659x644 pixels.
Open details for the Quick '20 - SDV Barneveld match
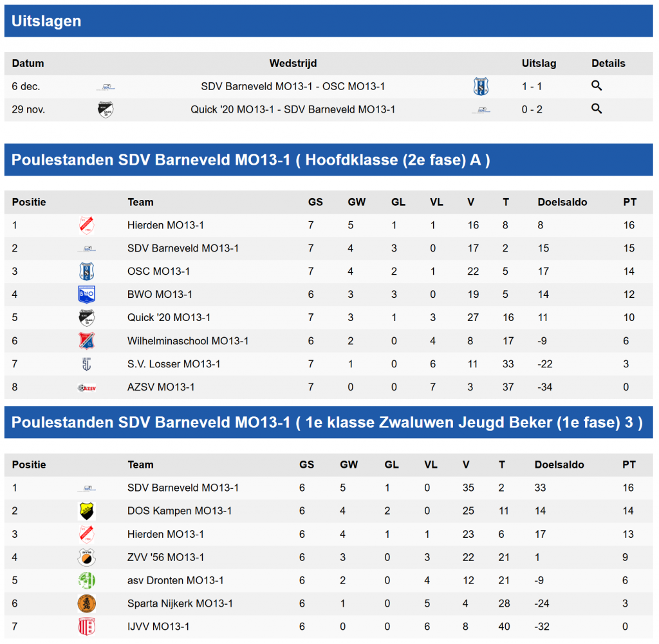click(x=596, y=109)
